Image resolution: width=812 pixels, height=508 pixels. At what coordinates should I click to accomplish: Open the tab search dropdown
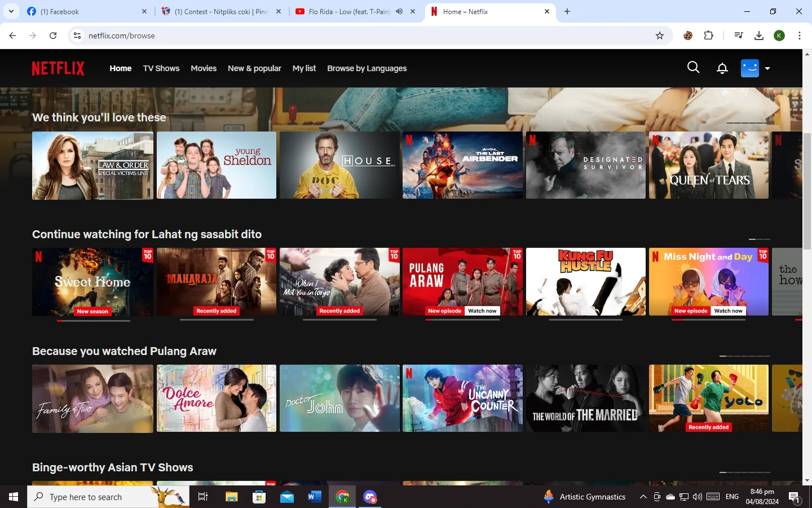point(11,11)
